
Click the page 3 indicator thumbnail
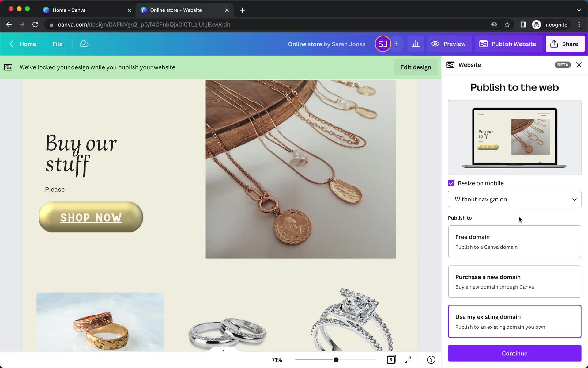point(391,359)
